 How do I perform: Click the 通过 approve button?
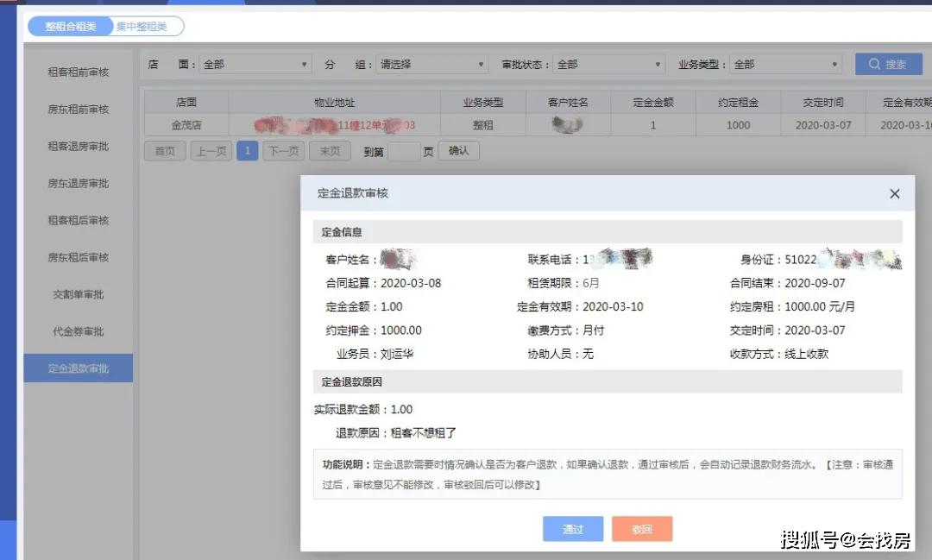pos(573,528)
